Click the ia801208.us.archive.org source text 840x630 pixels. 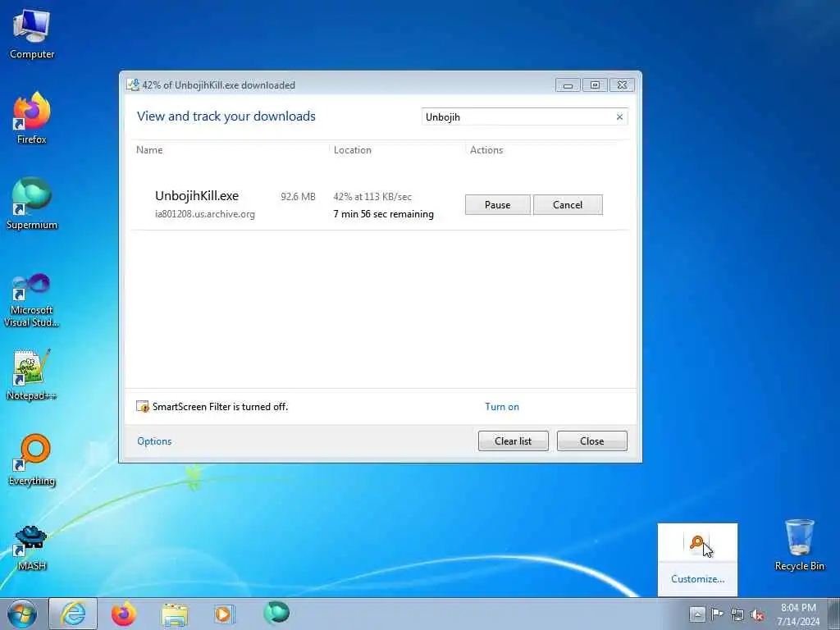click(204, 214)
